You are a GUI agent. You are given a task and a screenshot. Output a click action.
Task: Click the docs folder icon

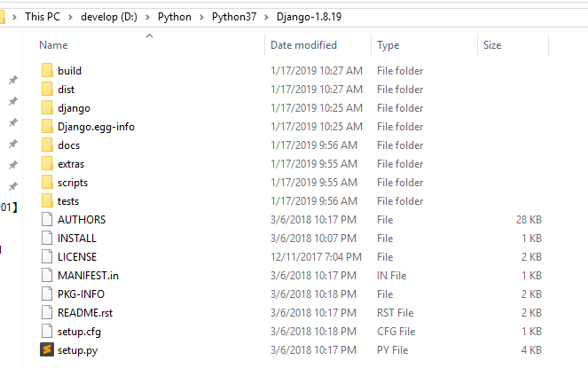pos(47,145)
